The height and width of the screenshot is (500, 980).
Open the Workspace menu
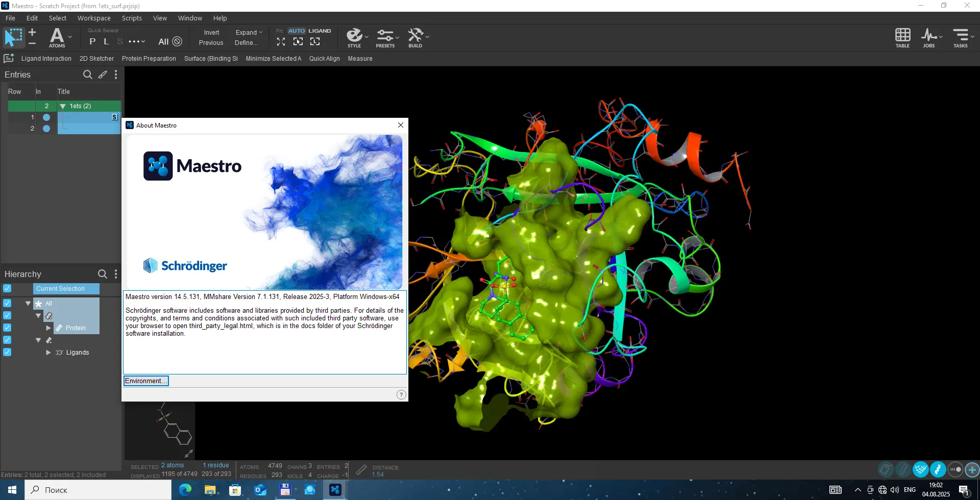coord(94,18)
